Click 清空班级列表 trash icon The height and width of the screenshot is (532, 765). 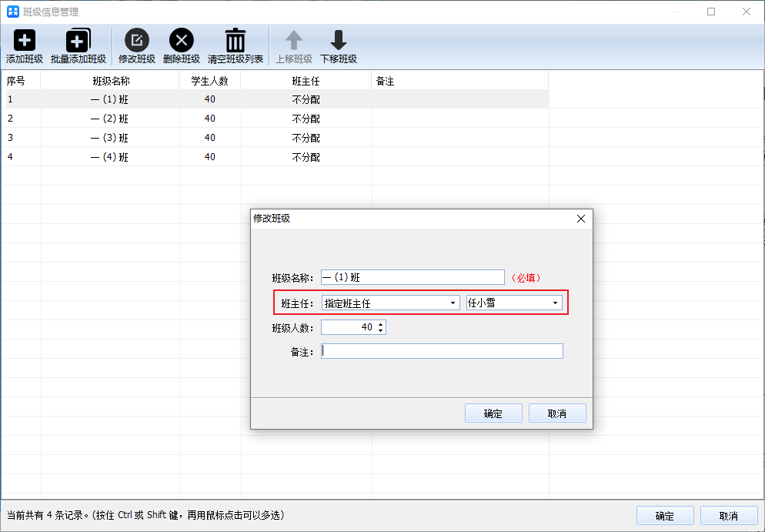pyautogui.click(x=236, y=40)
